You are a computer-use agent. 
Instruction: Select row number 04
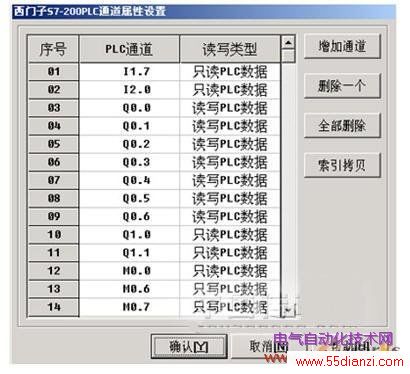tap(54, 126)
